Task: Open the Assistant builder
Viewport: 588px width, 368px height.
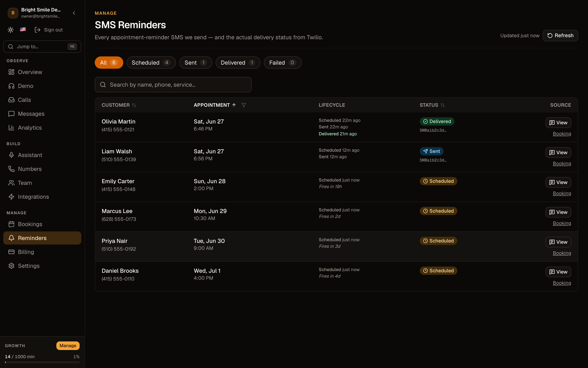Action: 42,155
